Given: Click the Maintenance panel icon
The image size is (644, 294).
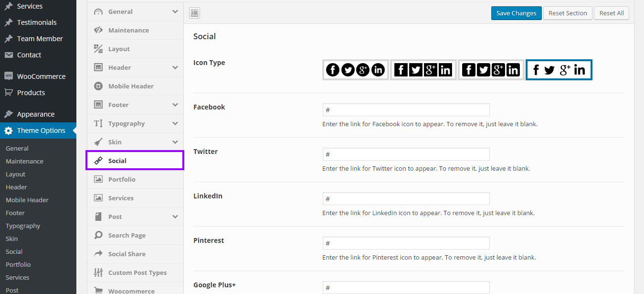Looking at the screenshot, I should (x=98, y=30).
